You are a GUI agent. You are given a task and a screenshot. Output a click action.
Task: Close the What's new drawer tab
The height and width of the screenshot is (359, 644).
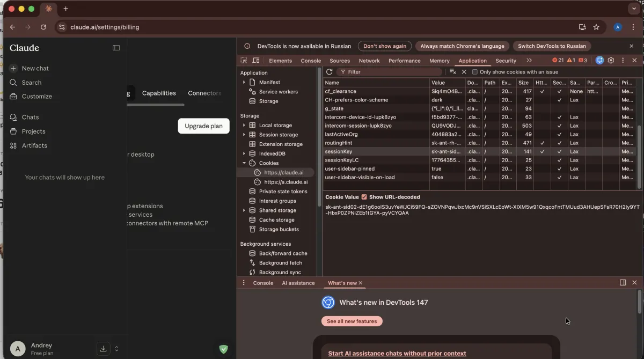click(x=361, y=283)
